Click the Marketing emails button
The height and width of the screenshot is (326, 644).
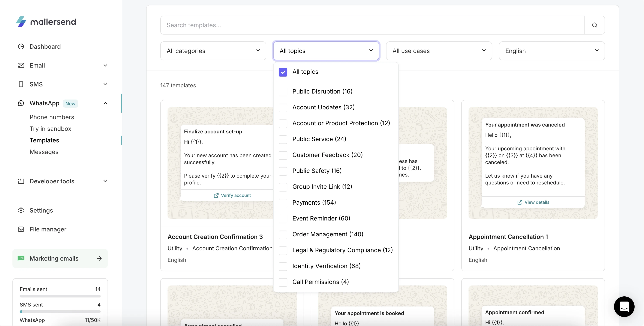pyautogui.click(x=60, y=258)
